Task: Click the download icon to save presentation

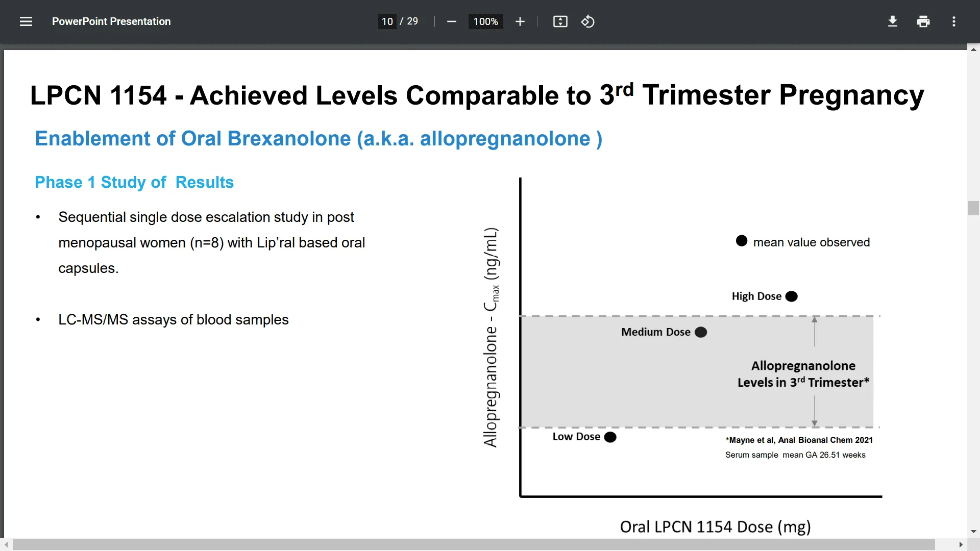Action: click(893, 21)
